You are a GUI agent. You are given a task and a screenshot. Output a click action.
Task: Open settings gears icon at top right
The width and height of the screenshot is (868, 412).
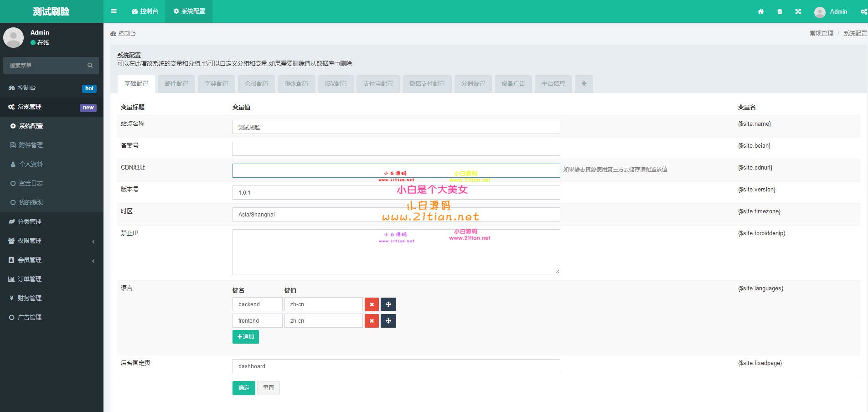click(x=863, y=11)
